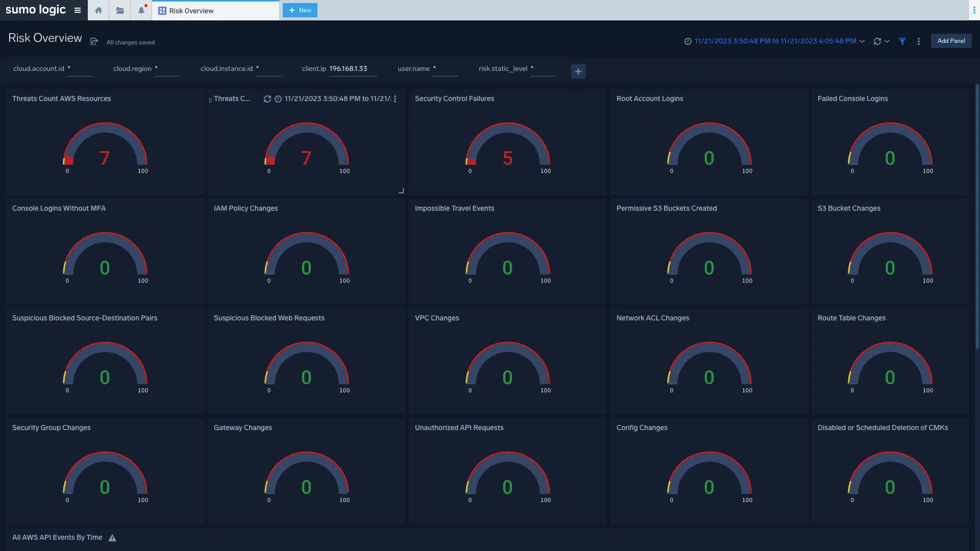Image resolution: width=980 pixels, height=551 pixels.
Task: Click the share dashboard icon next to the Risk Overview title
Action: pyautogui.click(x=94, y=41)
